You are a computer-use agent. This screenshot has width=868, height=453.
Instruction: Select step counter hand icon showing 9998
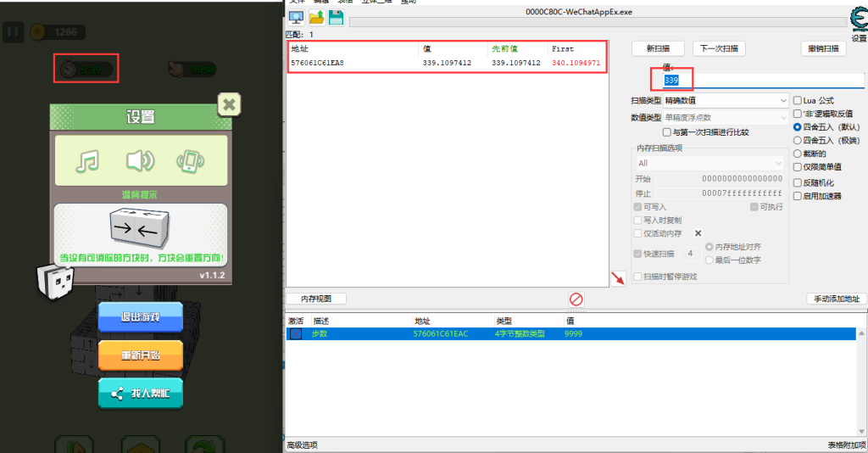coord(176,70)
